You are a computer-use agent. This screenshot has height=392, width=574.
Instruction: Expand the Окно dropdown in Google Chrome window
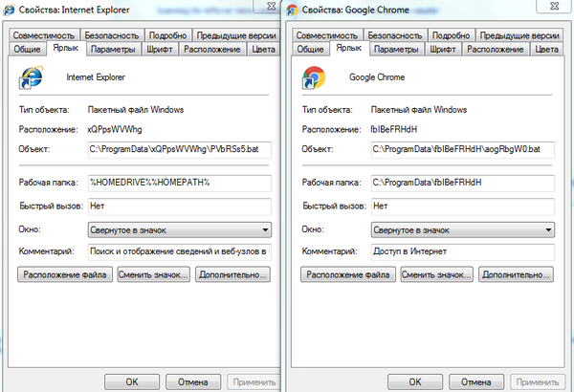(463, 230)
